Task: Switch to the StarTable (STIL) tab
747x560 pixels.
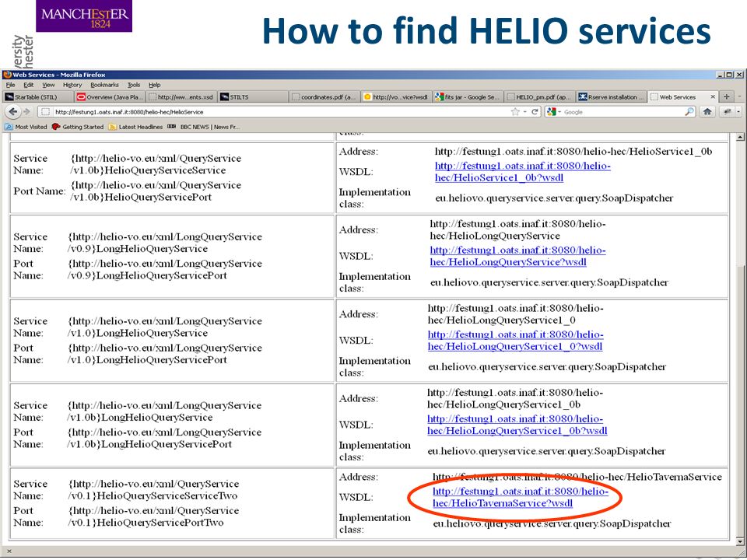Action: coord(38,96)
